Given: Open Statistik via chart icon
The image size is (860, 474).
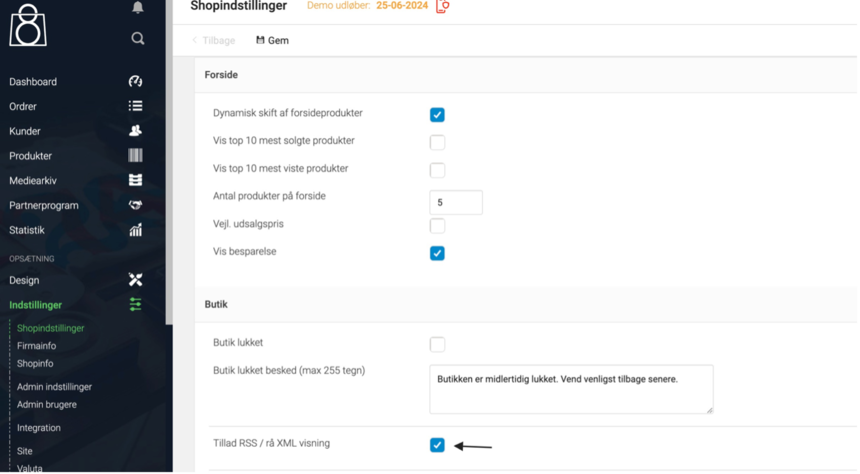Looking at the screenshot, I should (x=135, y=230).
